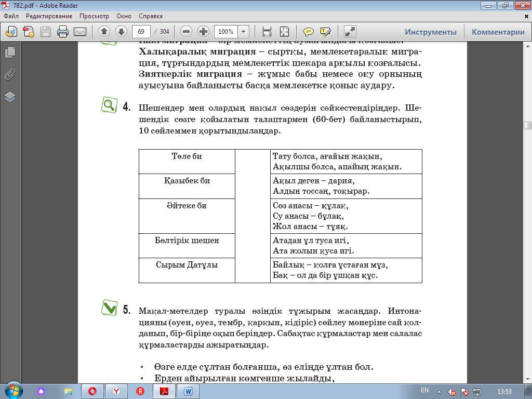This screenshot has height=399, width=532.
Task: Click the checkmark icon beside exercise 5
Action: tap(109, 308)
